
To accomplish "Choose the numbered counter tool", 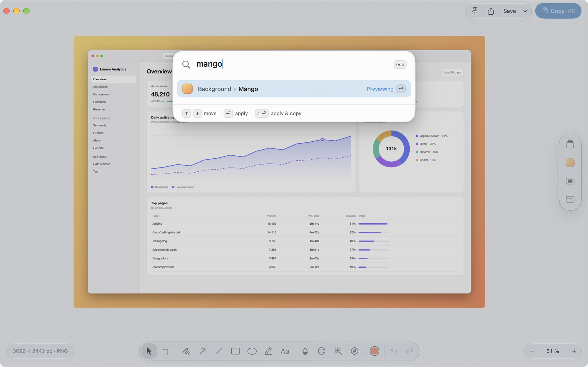I will point(354,351).
